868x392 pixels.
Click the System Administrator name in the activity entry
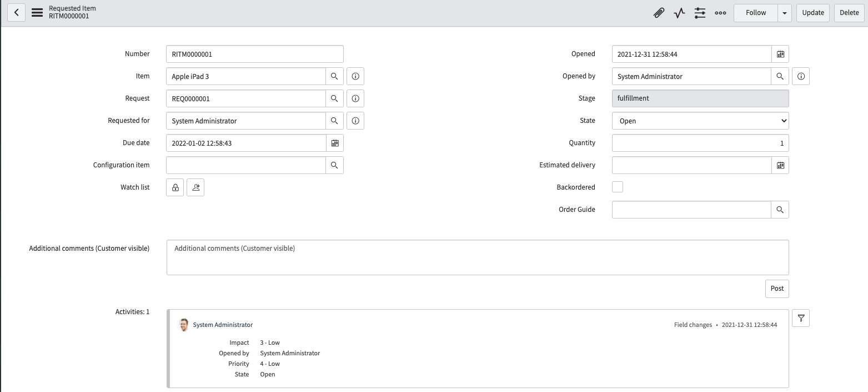pos(223,325)
